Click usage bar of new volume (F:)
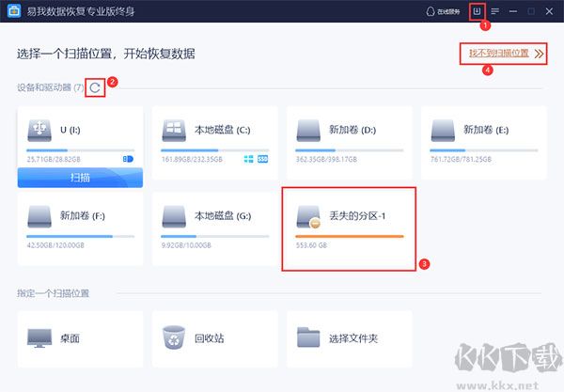564x392 pixels. tap(80, 236)
